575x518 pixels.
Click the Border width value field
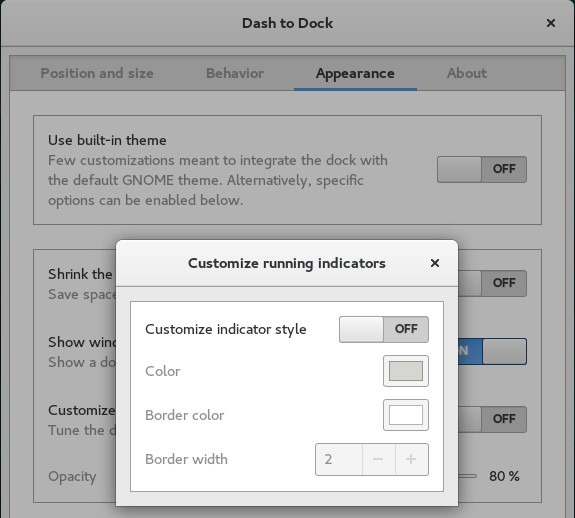click(339, 459)
